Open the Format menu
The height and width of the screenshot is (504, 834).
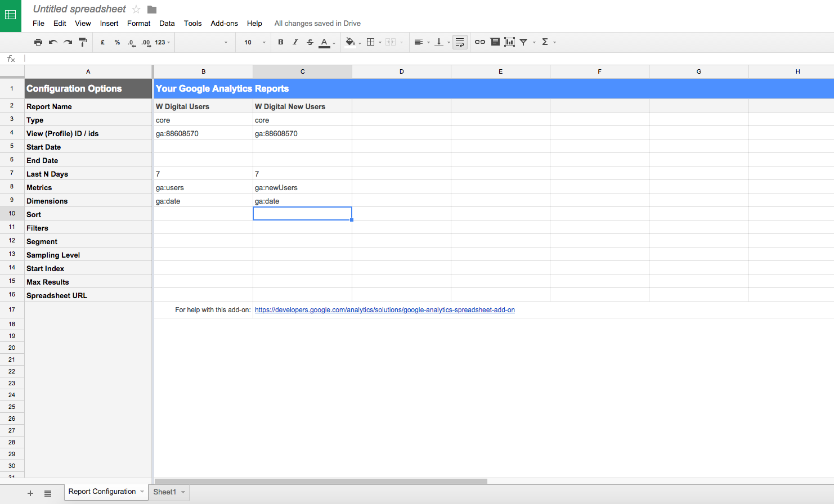pyautogui.click(x=138, y=24)
